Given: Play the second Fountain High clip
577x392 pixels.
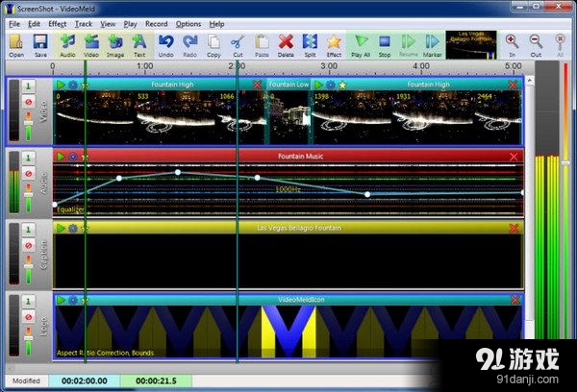Looking at the screenshot, I should (318, 86).
